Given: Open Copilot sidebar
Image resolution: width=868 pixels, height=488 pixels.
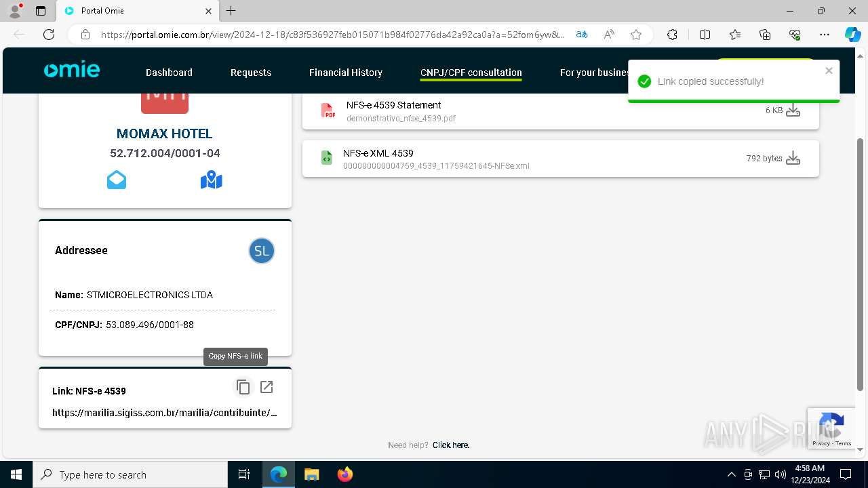Looking at the screenshot, I should pyautogui.click(x=852, y=35).
